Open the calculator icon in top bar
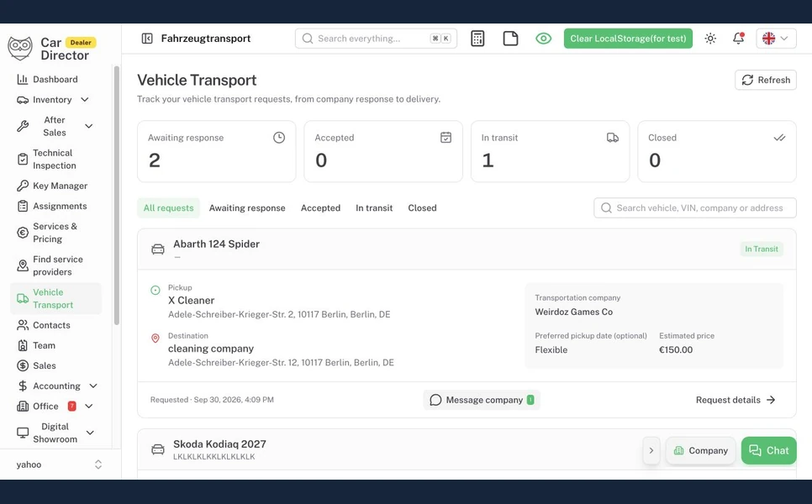 [x=477, y=39]
